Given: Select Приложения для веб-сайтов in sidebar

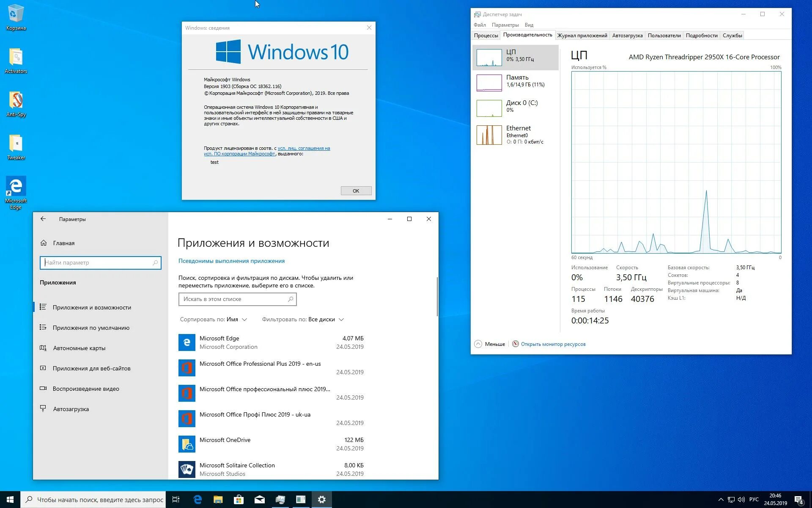Looking at the screenshot, I should (101, 368).
